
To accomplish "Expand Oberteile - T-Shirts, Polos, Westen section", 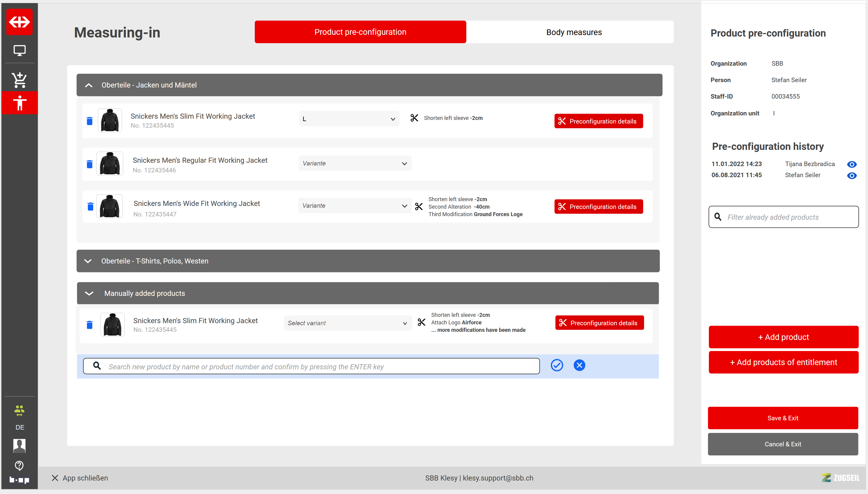I will [x=88, y=261].
